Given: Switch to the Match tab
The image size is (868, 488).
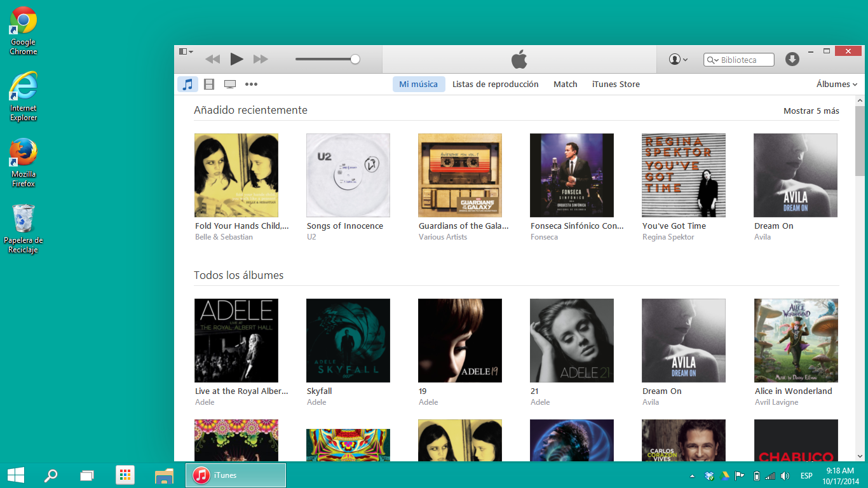Looking at the screenshot, I should click(x=566, y=84).
